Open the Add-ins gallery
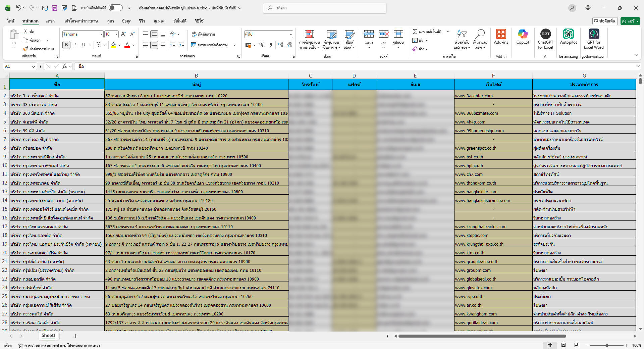Viewport: 644px width, 349px height. point(501,37)
